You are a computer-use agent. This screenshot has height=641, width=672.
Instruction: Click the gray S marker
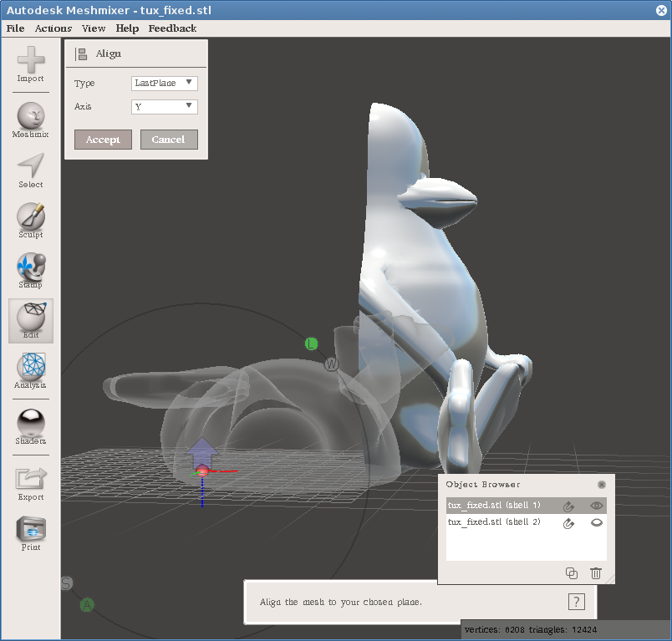(66, 583)
